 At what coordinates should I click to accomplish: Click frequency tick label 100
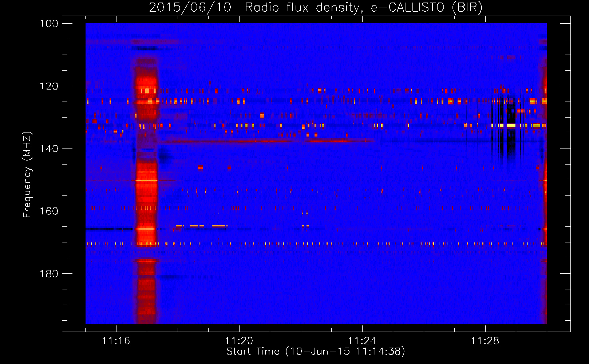click(x=49, y=24)
